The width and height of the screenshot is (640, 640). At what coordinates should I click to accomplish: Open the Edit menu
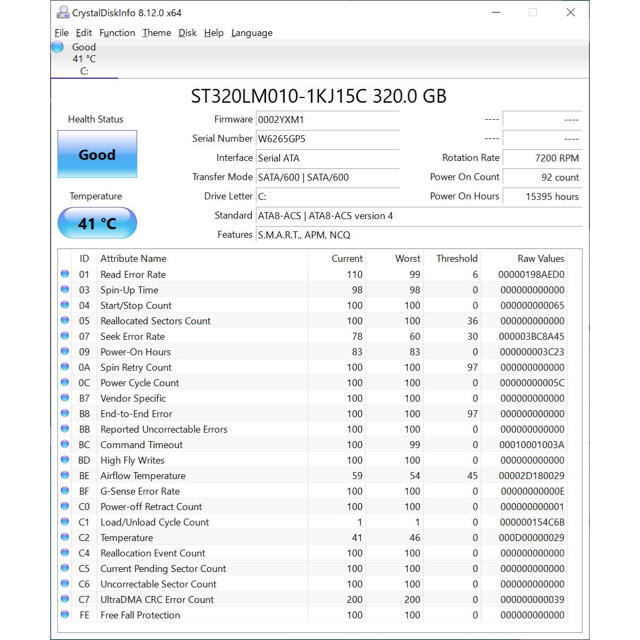tap(84, 33)
